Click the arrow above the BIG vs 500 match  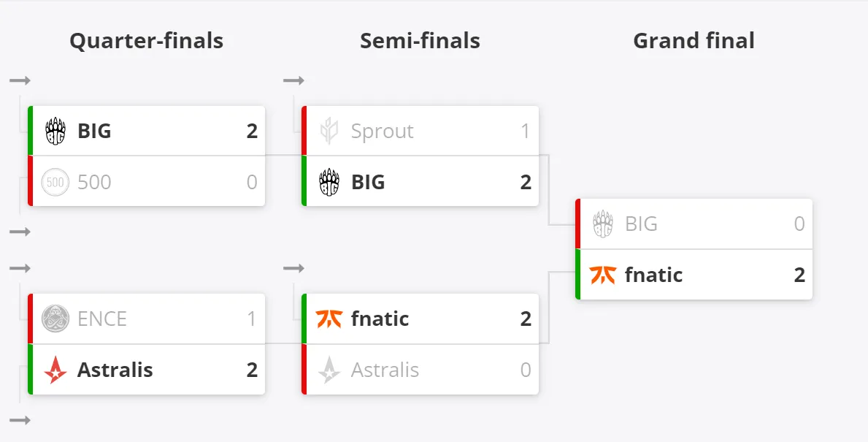click(20, 81)
